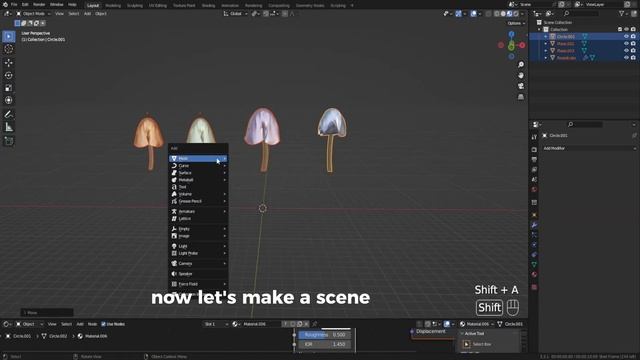
Task: Open the Render properties tab icon
Action: (x=534, y=150)
